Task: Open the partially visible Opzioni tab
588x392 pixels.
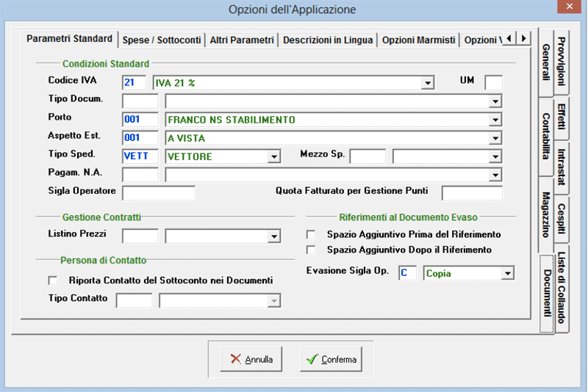Action: coord(481,40)
